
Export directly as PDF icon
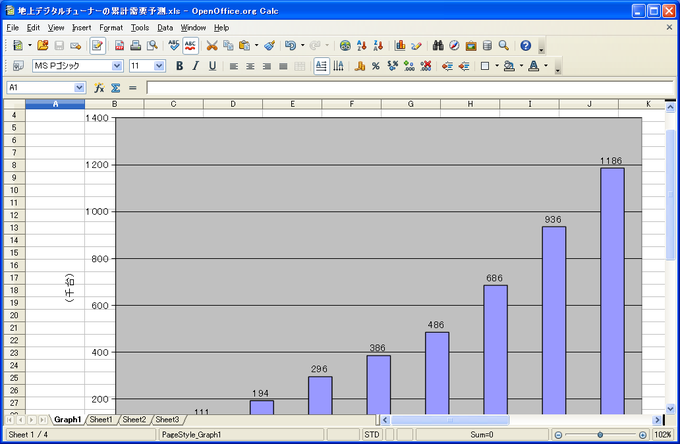click(119, 45)
